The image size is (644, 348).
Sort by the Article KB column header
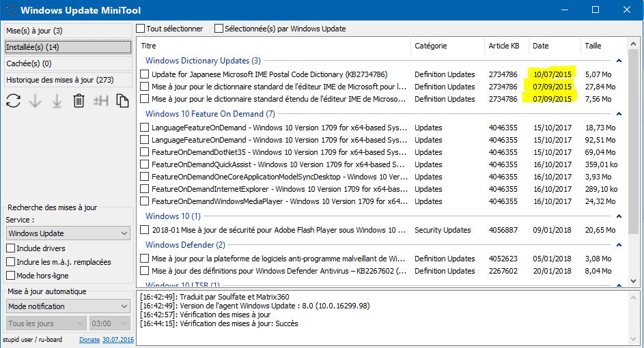point(507,46)
